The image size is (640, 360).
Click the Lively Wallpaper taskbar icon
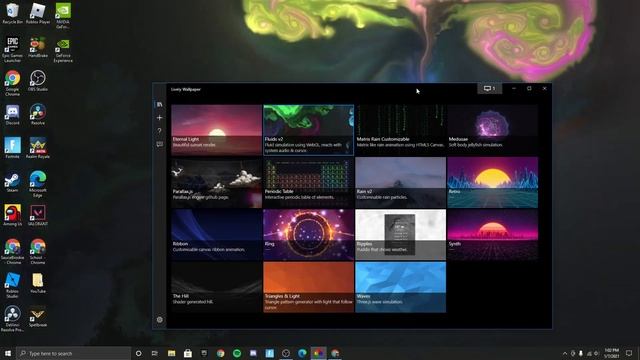click(x=318, y=353)
